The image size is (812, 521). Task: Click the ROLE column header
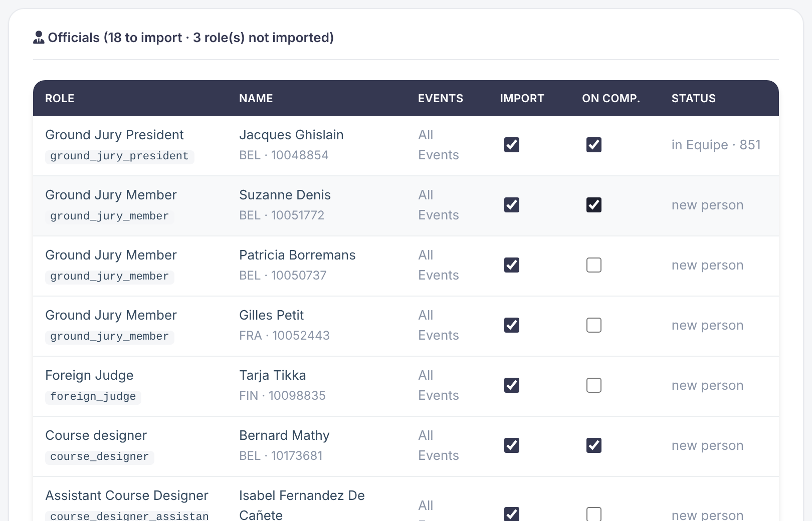point(60,98)
